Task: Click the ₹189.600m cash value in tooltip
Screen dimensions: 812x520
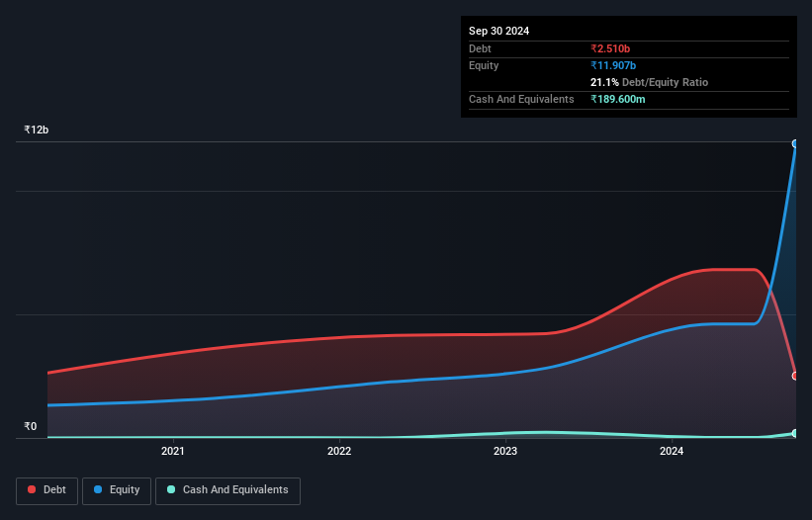Action: (x=618, y=99)
